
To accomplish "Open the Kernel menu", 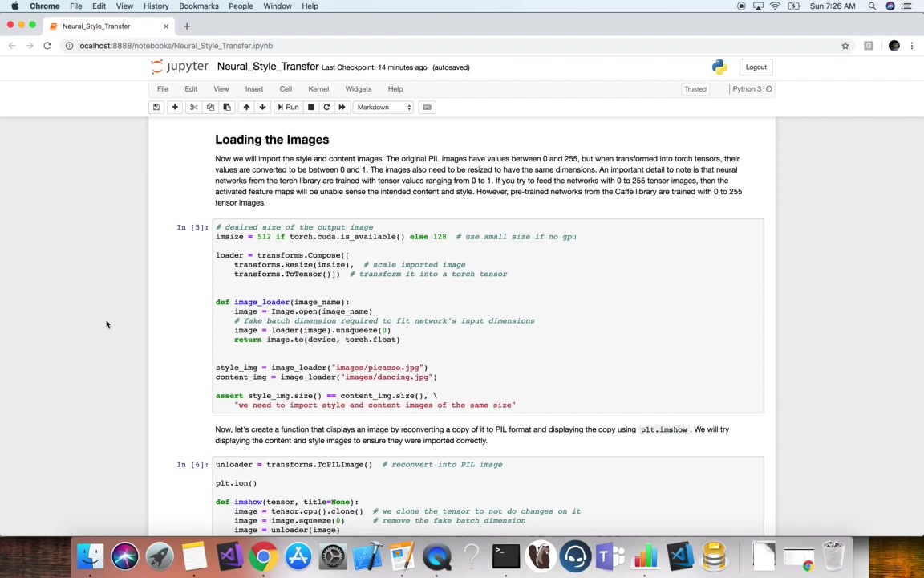I will [x=318, y=89].
